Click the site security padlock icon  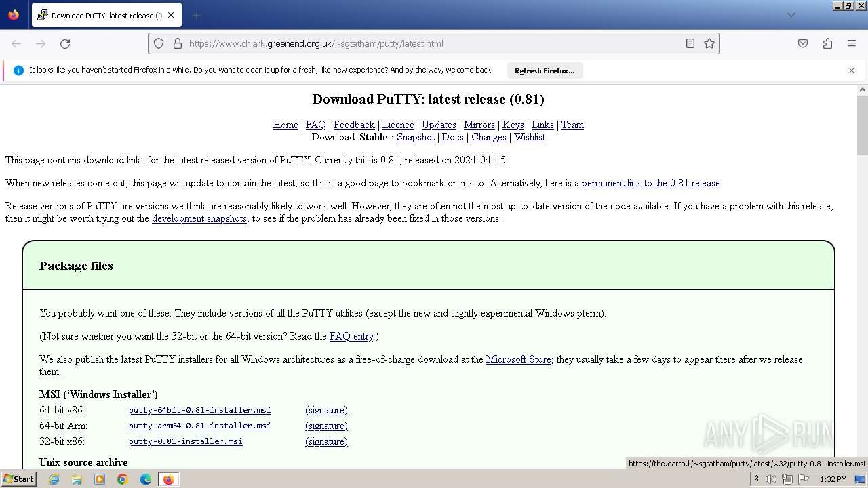[x=178, y=43]
